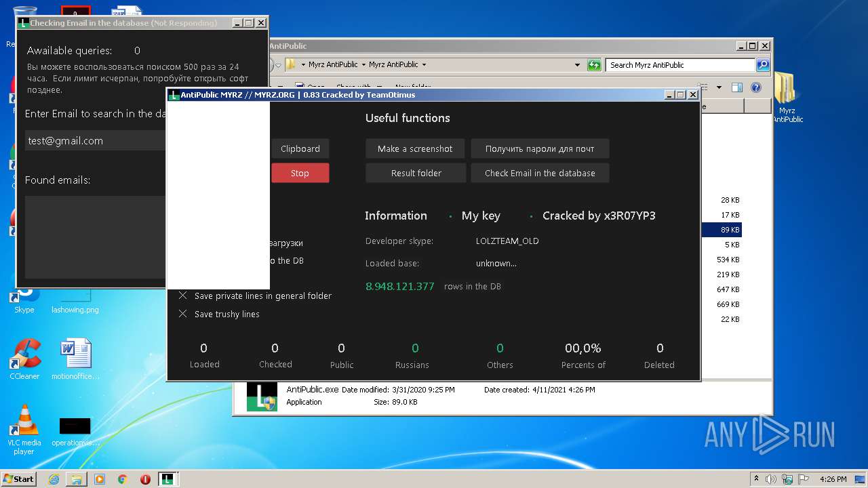Open CCleaner desktop shortcut

click(24, 359)
